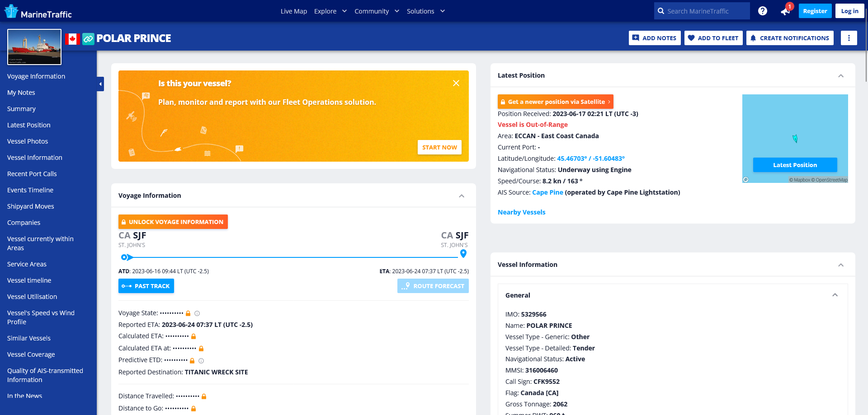This screenshot has height=415, width=868.
Task: Click the page vertical scrollbar
Action: point(866,45)
